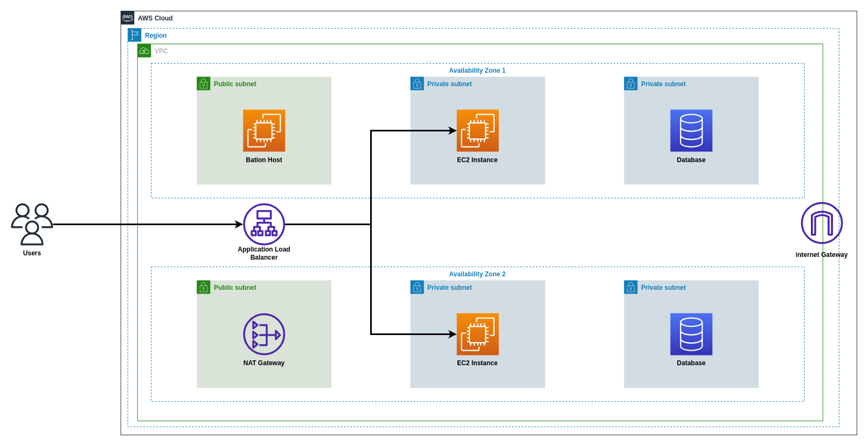
Task: Click 'Private subnet' label above Database in Zone 2
Action: point(663,288)
